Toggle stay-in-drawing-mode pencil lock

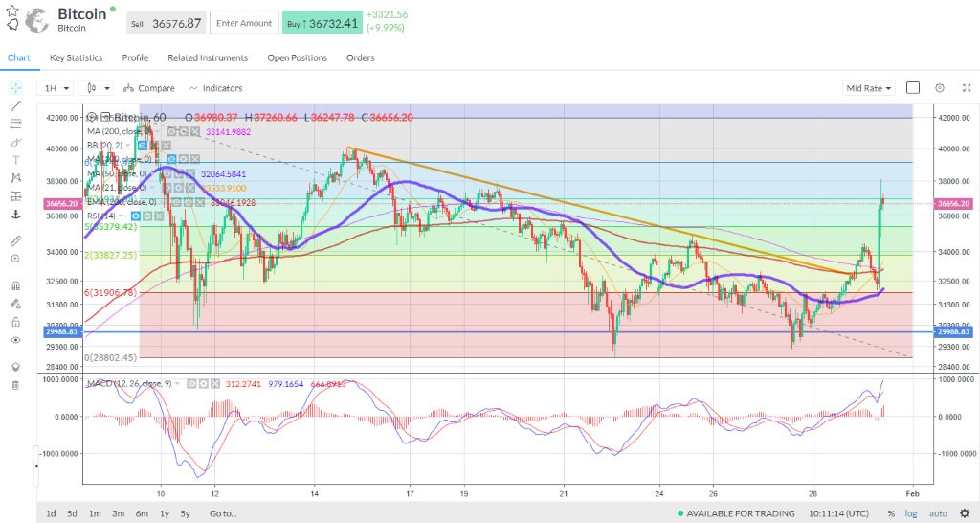tap(15, 304)
